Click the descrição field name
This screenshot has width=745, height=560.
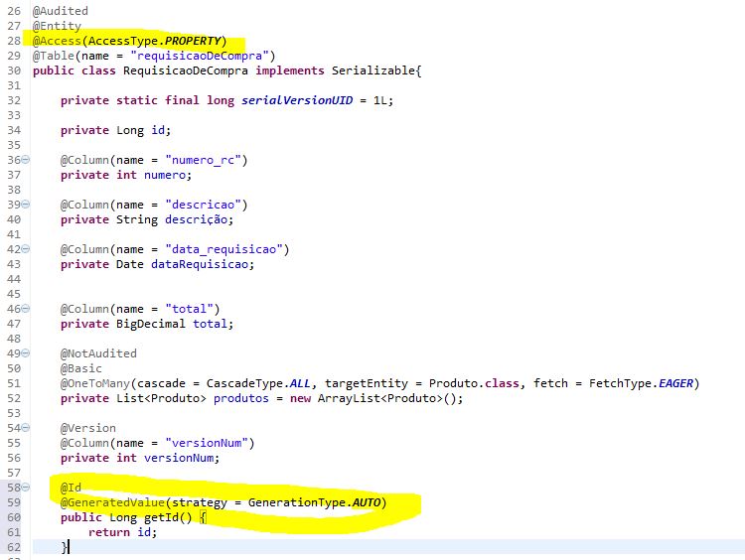pos(197,219)
